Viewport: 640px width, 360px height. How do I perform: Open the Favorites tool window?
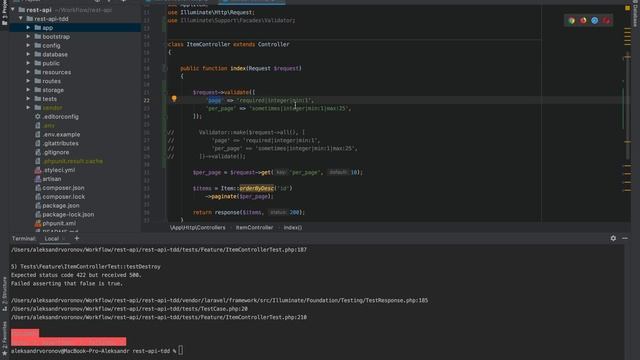(x=4, y=338)
